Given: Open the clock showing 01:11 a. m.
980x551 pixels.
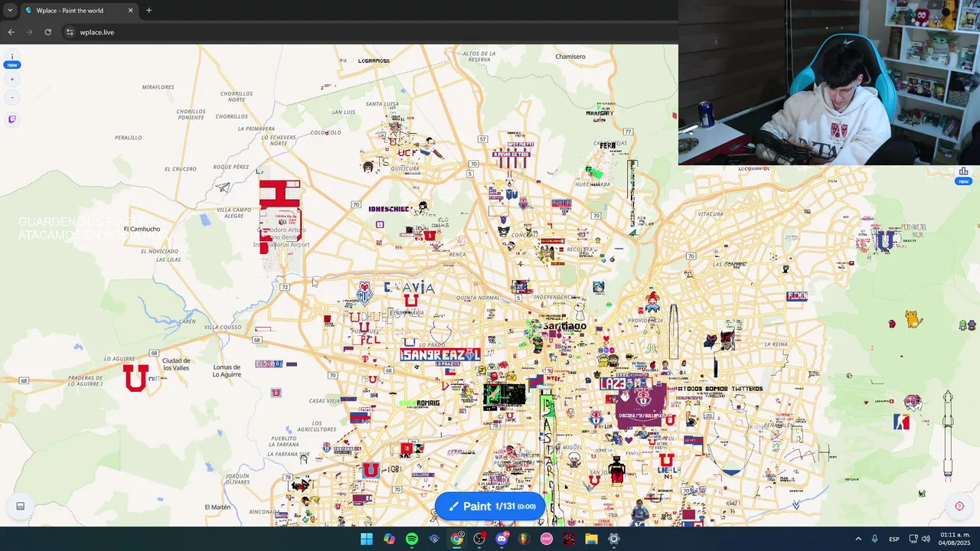Looking at the screenshot, I should point(955,539).
